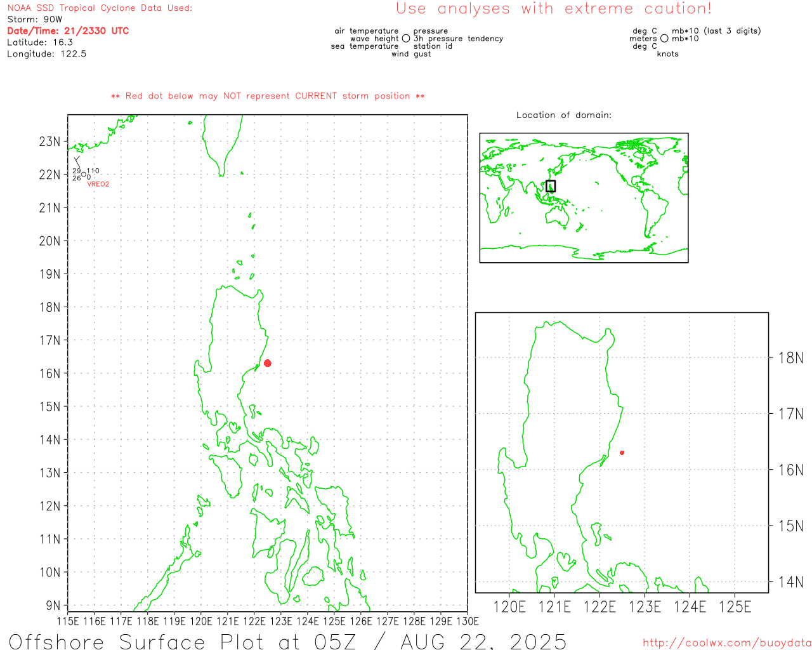Screen dimensions: 812x650
Task: Click the 10N latitude axis label
Action: [x=49, y=572]
